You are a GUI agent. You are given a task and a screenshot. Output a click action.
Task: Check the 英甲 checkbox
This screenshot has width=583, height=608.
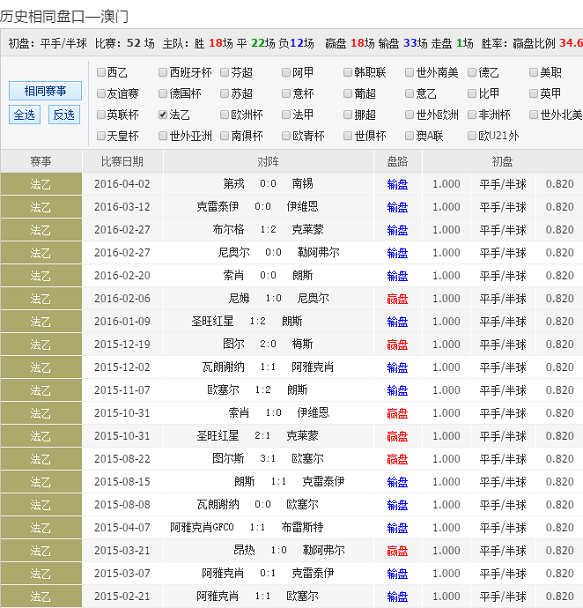coord(533,93)
